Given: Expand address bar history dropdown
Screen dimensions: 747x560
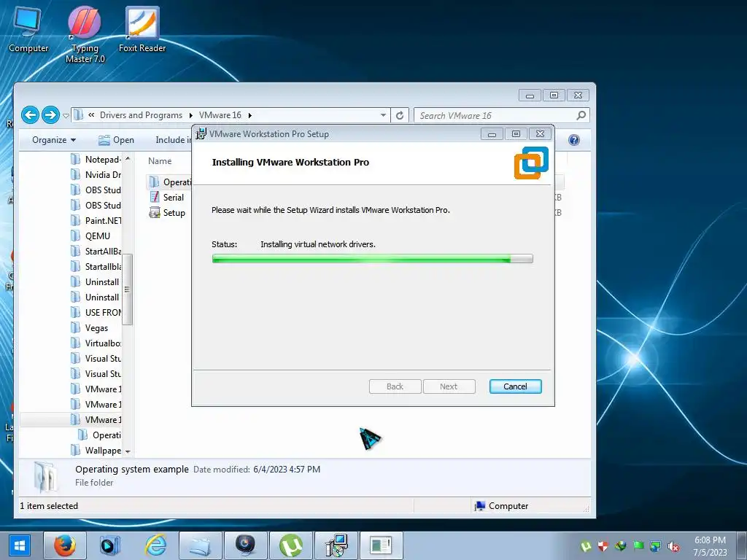Looking at the screenshot, I should (383, 115).
